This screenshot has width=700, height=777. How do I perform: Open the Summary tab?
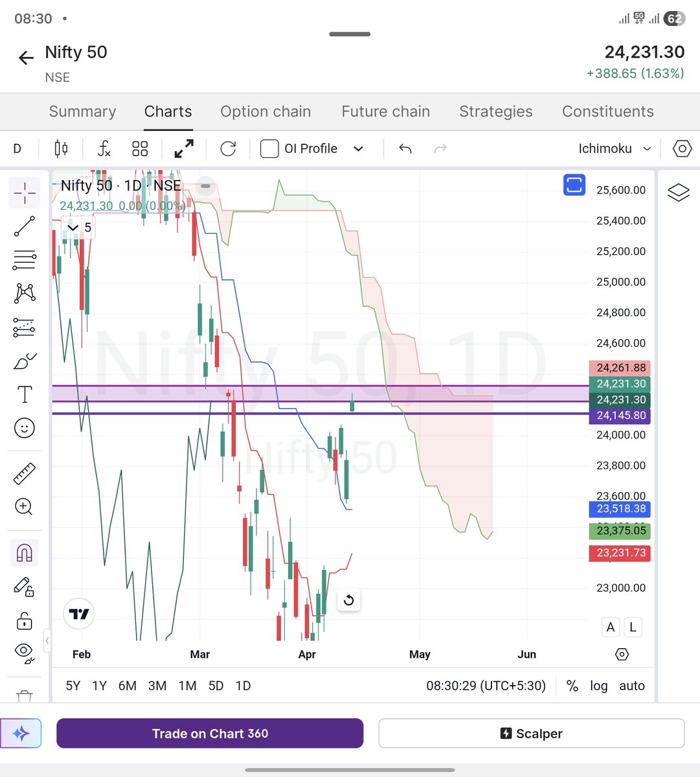pyautogui.click(x=82, y=111)
